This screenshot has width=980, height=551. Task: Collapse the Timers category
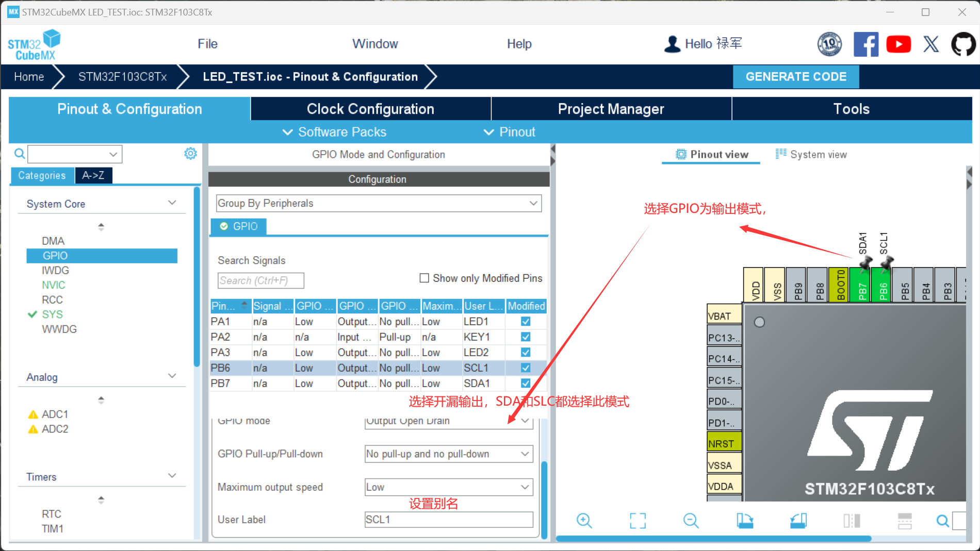tap(172, 475)
